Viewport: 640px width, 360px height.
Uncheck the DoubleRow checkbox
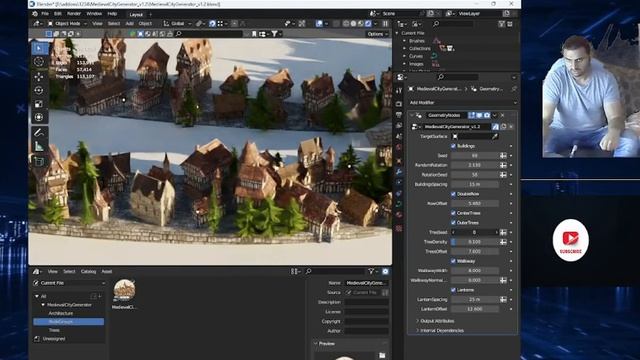click(x=453, y=194)
